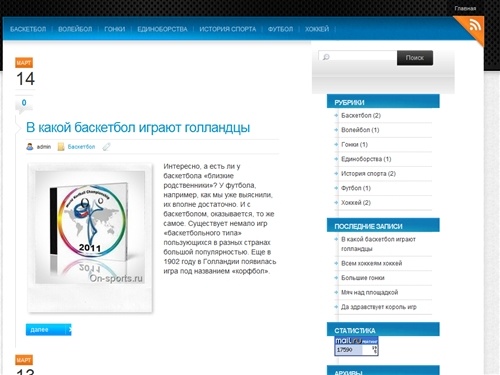
Task: Click the РУБРИКИ widget header
Action: pos(383,102)
